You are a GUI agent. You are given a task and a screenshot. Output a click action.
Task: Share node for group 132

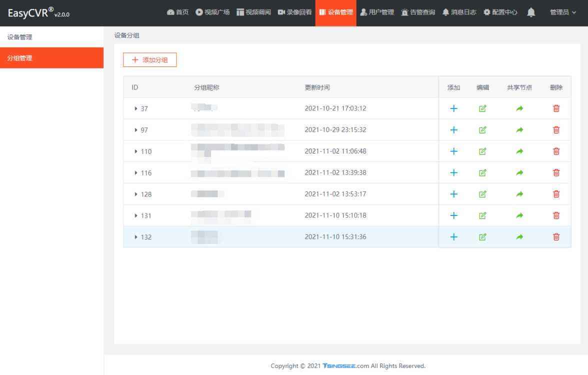click(519, 237)
